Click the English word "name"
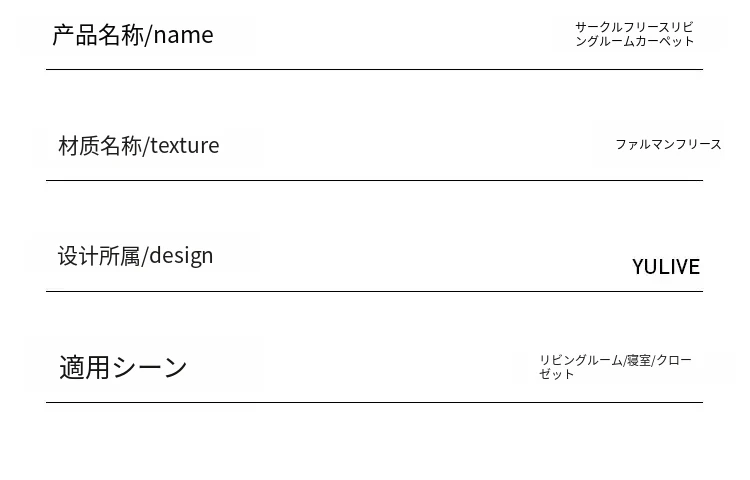The width and height of the screenshot is (750, 480). click(x=183, y=36)
